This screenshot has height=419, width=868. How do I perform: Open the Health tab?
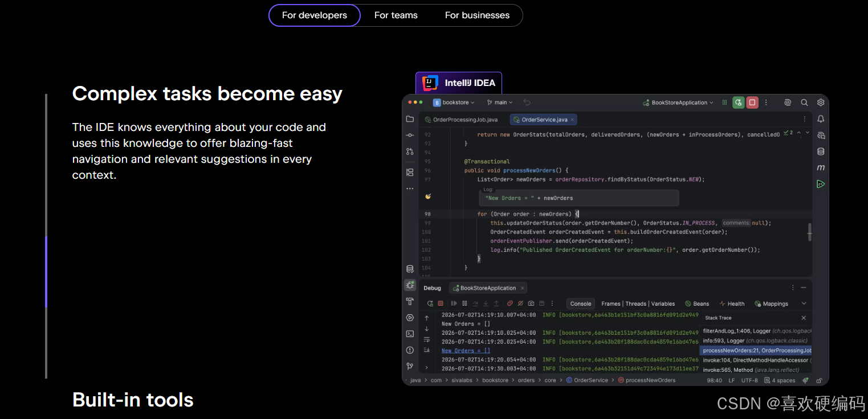(x=732, y=303)
